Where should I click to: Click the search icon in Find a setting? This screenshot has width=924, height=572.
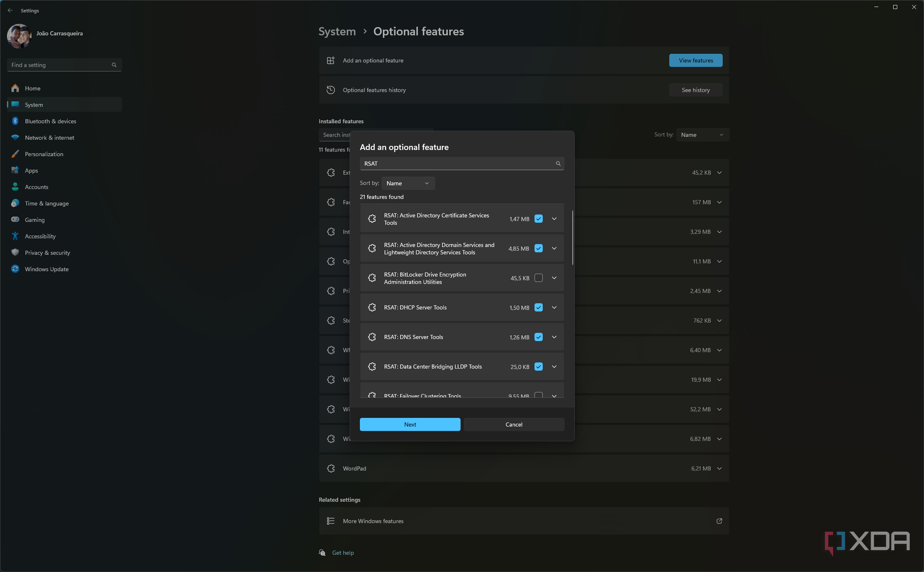(114, 65)
